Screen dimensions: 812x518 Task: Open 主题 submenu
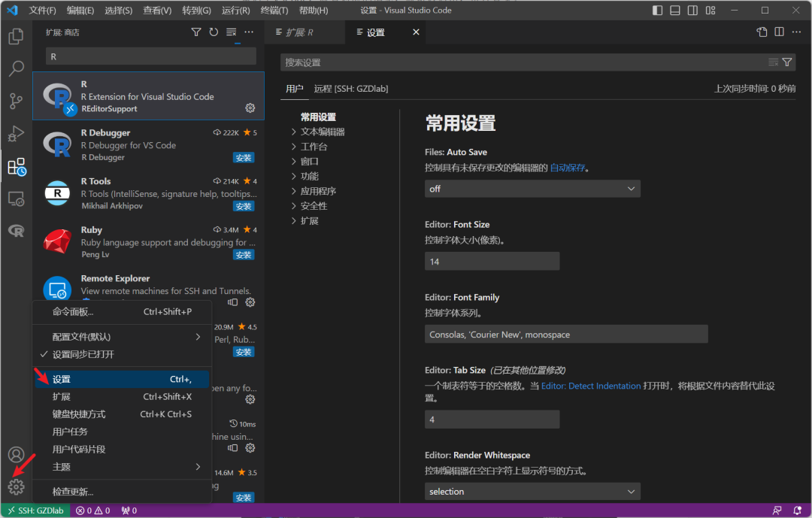(x=123, y=467)
